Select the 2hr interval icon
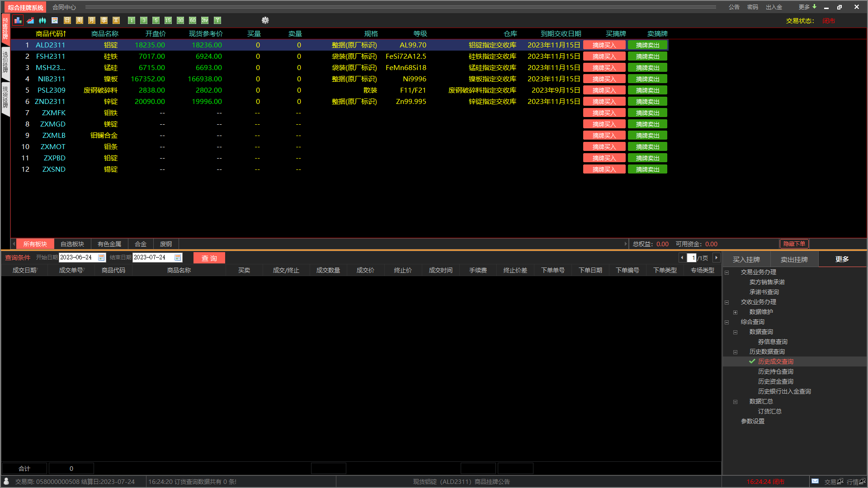Screen dimensions: 868x488 (x=205, y=20)
